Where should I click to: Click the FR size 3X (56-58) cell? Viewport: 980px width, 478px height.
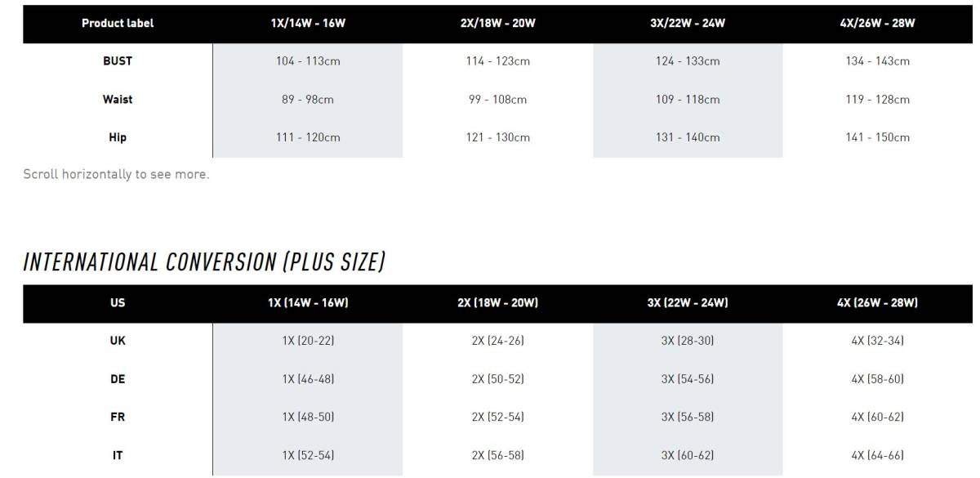tap(688, 417)
